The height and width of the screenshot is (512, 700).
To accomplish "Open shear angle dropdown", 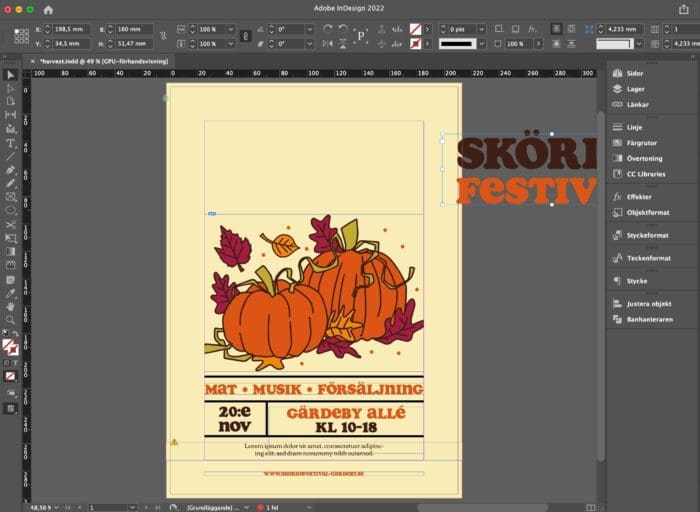I will pyautogui.click(x=309, y=44).
